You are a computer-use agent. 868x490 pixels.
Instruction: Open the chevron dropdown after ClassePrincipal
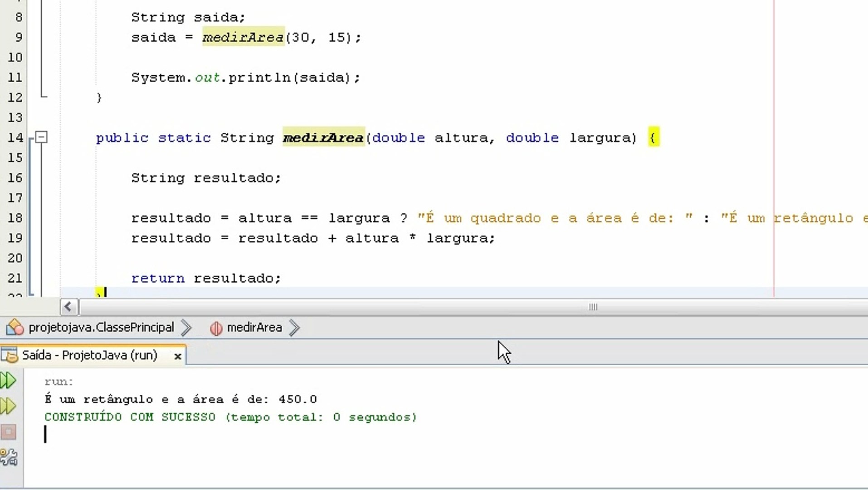tap(186, 328)
